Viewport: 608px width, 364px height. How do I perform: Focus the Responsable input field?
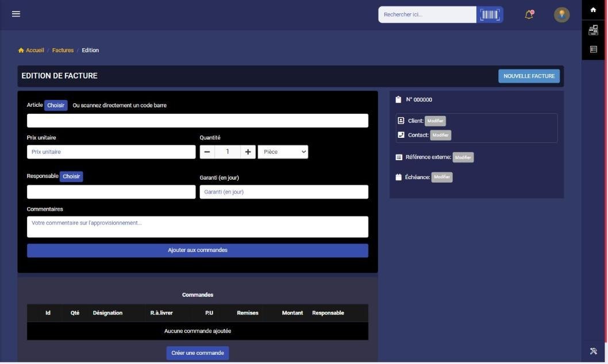pos(111,192)
